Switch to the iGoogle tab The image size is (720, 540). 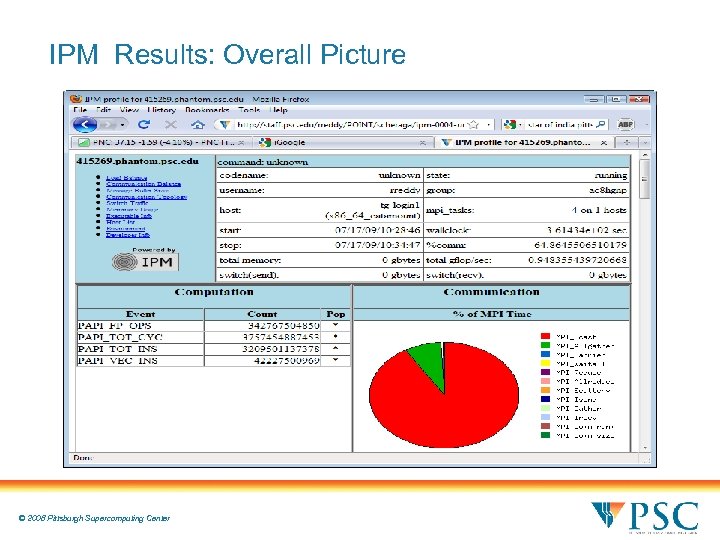pos(342,143)
